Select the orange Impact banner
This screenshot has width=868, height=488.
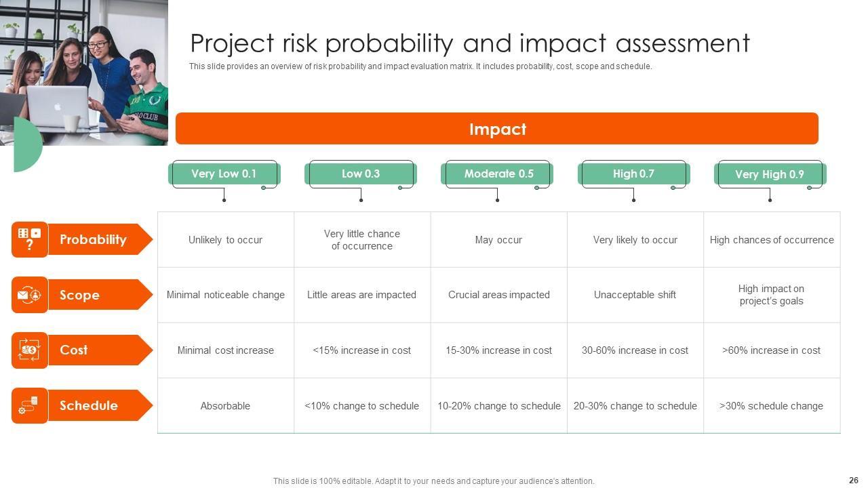(497, 129)
